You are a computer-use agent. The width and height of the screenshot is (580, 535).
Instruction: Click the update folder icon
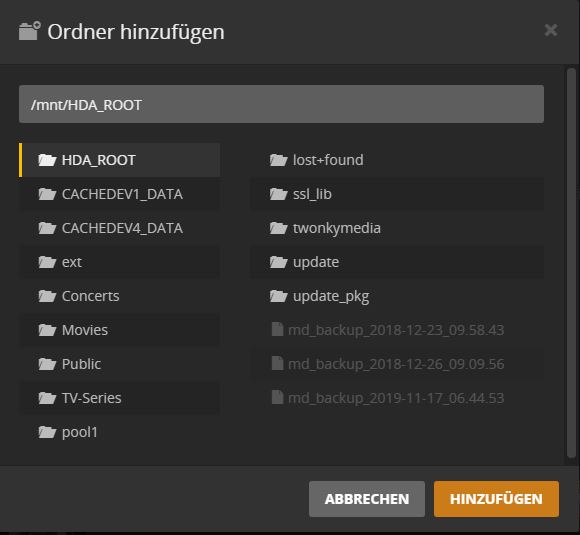point(279,262)
